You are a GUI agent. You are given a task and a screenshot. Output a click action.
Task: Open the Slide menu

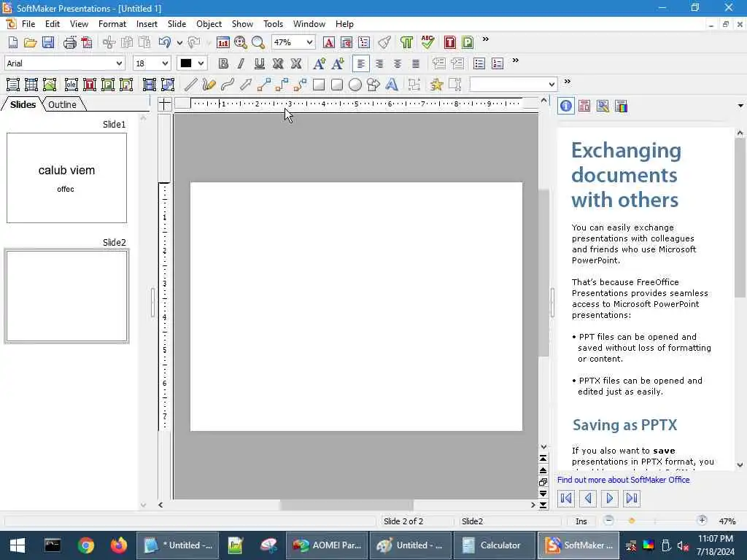pos(177,24)
